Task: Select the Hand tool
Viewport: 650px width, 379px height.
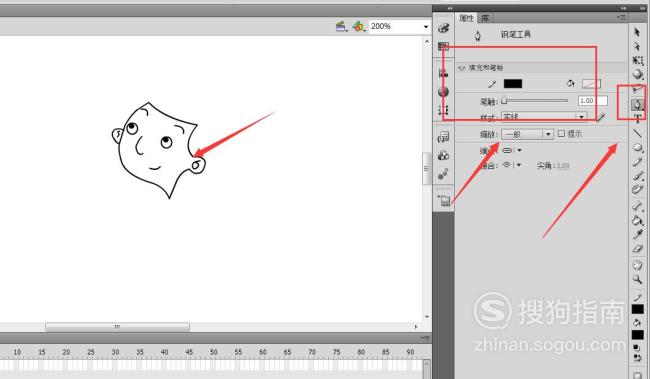Action: [638, 265]
